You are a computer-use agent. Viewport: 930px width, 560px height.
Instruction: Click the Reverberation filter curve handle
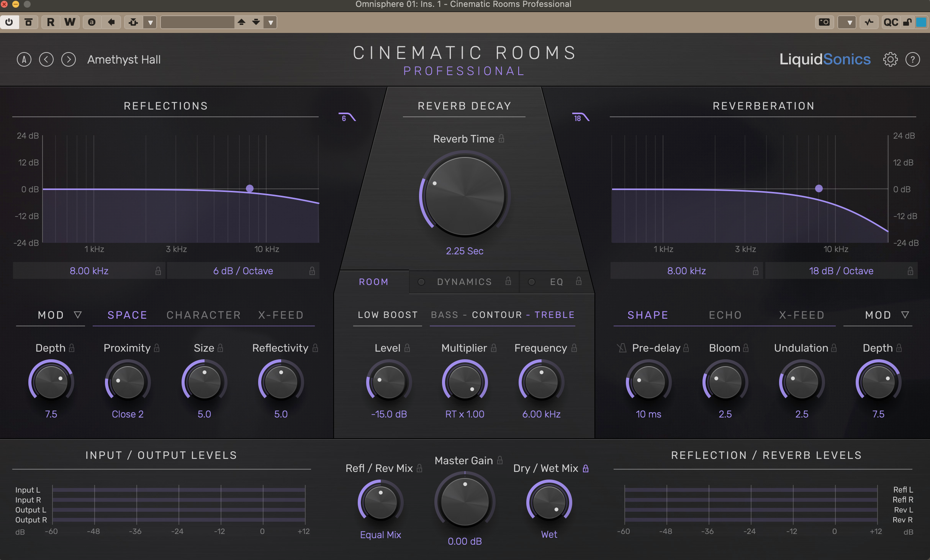pyautogui.click(x=819, y=188)
